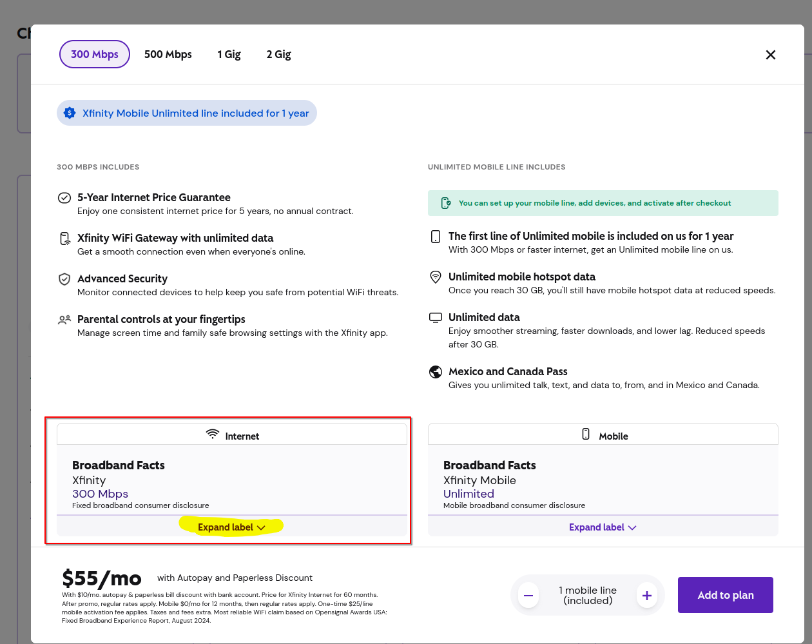Switch to the 2 Gig tab
Image resolution: width=812 pixels, height=644 pixels.
pyautogui.click(x=278, y=54)
